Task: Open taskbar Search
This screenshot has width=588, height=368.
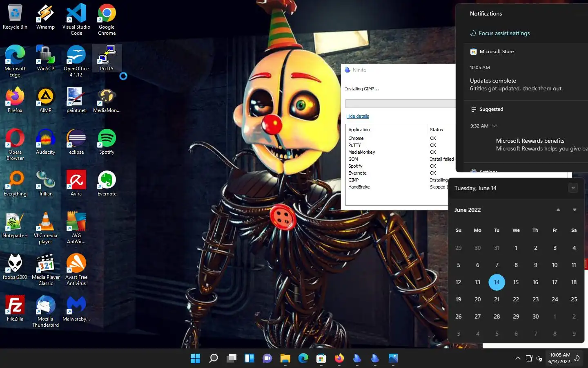Action: pyautogui.click(x=214, y=359)
